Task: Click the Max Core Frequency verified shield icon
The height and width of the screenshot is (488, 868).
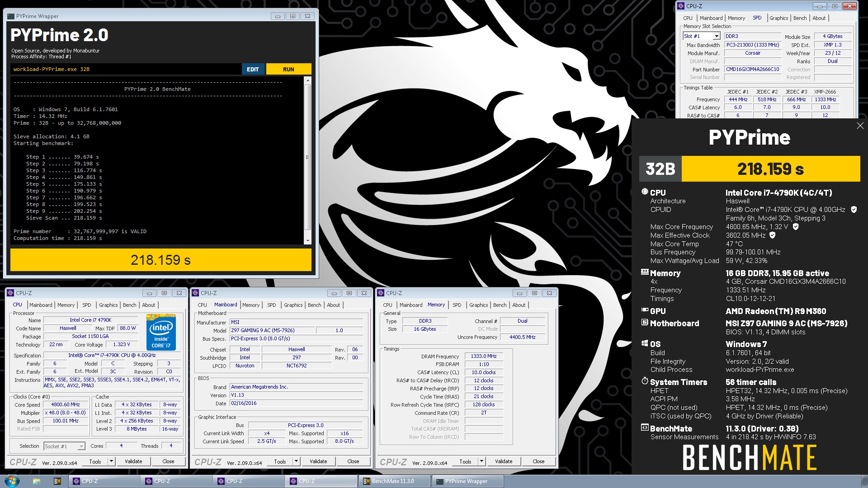Action: (x=796, y=226)
